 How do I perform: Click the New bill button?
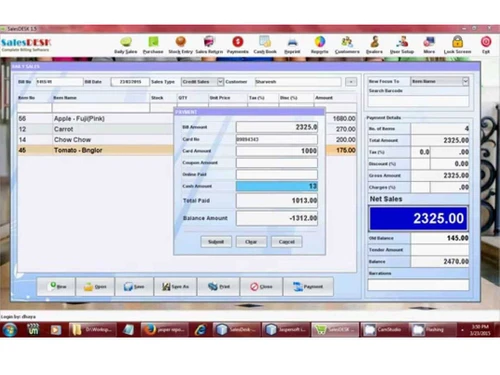[x=56, y=286]
